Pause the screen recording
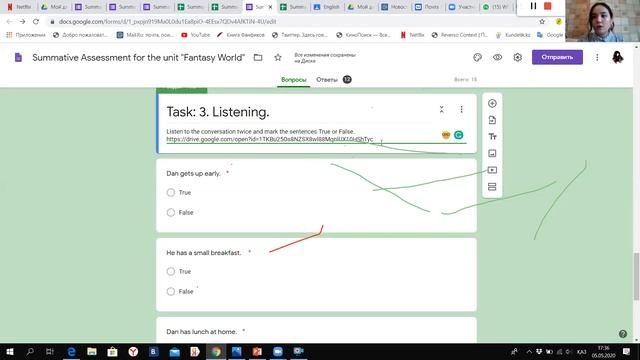640x360 pixels. click(533, 6)
